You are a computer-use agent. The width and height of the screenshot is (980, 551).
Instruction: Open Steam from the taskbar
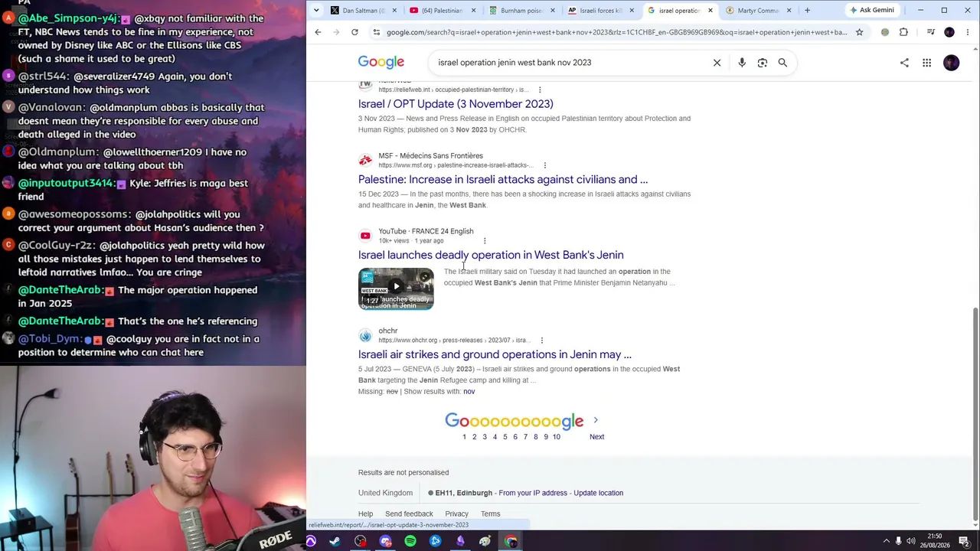point(335,542)
